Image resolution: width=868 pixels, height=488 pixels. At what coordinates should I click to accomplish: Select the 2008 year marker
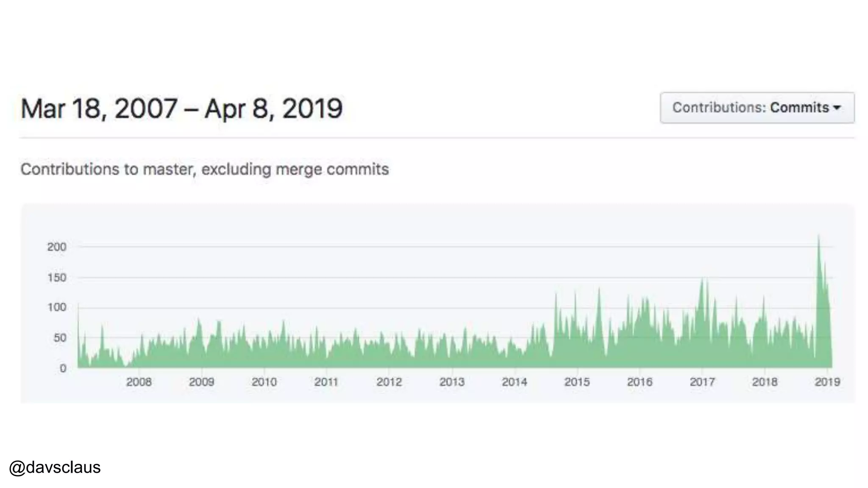[x=139, y=382]
